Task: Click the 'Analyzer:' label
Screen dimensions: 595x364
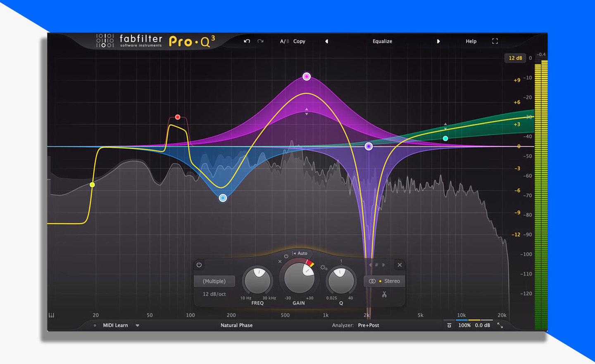Action: click(x=343, y=325)
